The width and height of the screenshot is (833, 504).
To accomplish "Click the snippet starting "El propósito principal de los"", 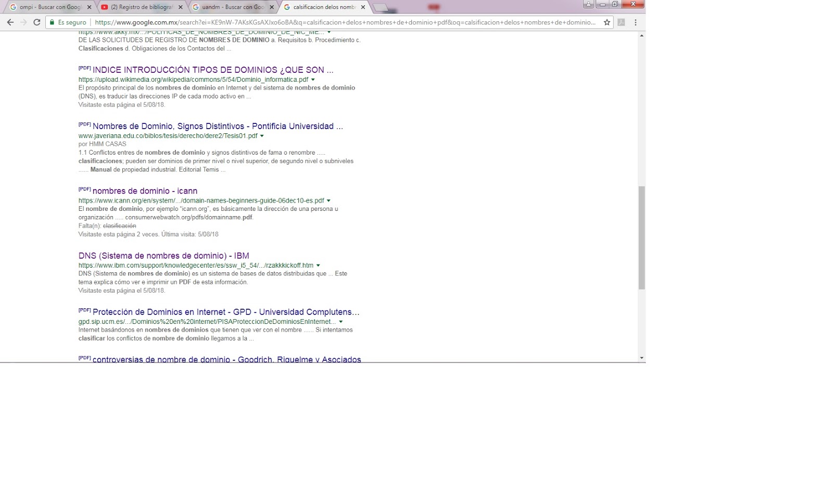I will 217,92.
